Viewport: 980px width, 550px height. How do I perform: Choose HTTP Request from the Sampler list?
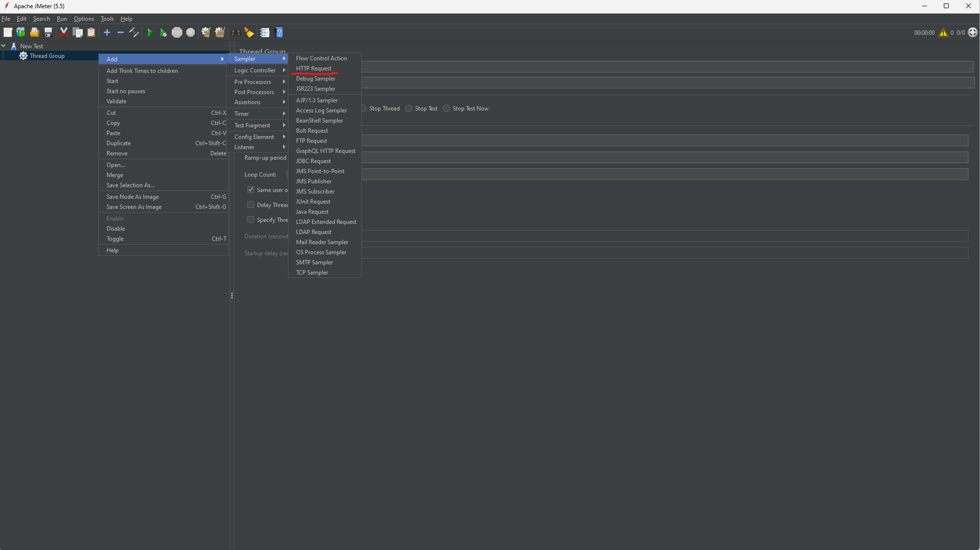coord(313,69)
